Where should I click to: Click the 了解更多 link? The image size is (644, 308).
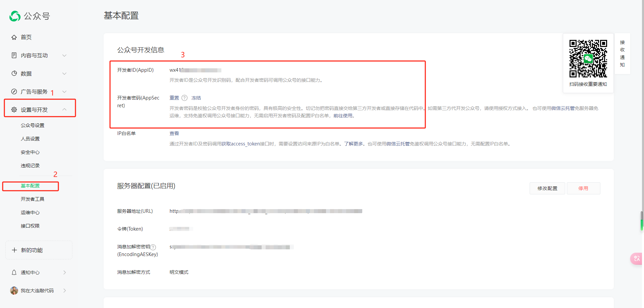354,144
